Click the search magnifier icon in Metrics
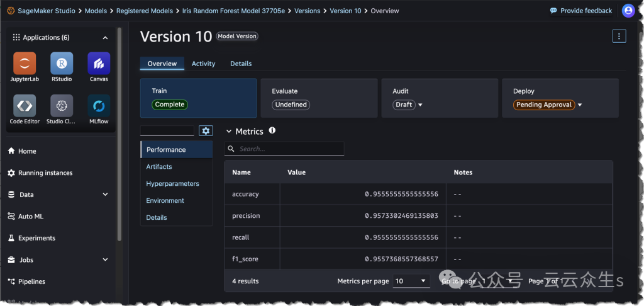 pos(231,149)
